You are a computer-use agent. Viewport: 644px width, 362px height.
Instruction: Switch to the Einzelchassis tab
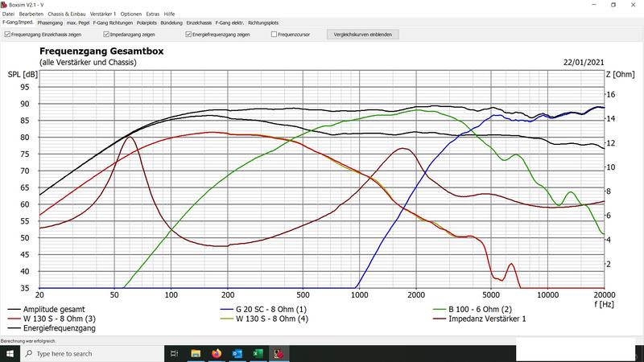(x=199, y=23)
